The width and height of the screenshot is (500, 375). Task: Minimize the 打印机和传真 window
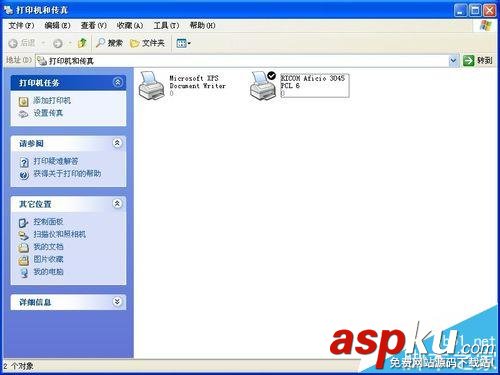pyautogui.click(x=460, y=10)
